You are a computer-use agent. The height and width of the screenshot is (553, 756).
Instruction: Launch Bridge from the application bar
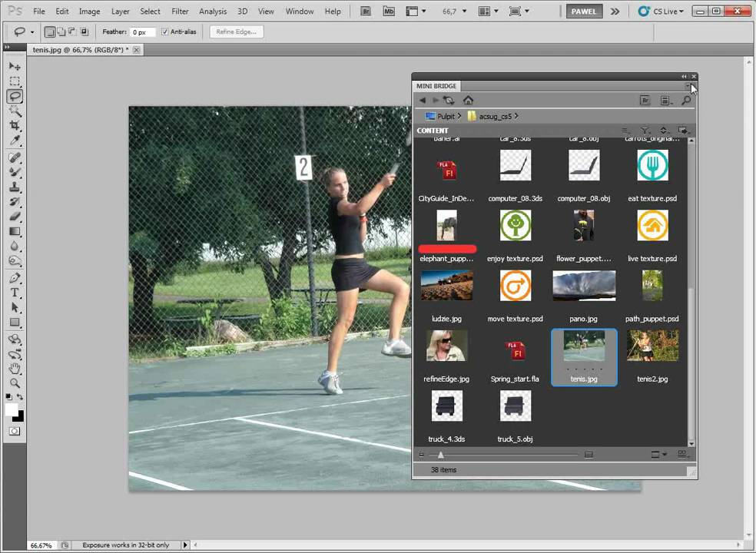pos(366,11)
